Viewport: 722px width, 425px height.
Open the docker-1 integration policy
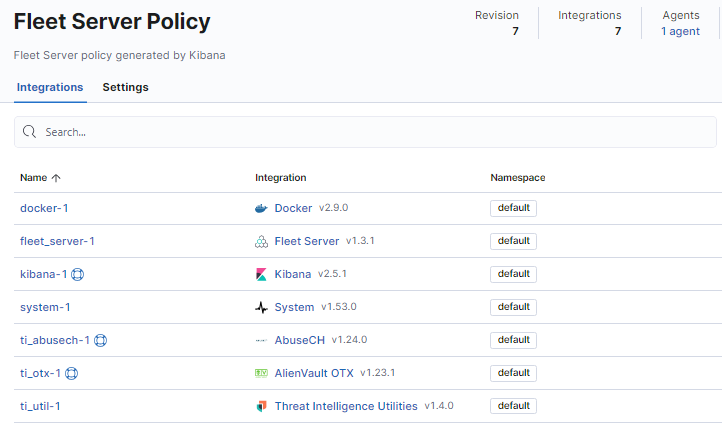coord(44,208)
